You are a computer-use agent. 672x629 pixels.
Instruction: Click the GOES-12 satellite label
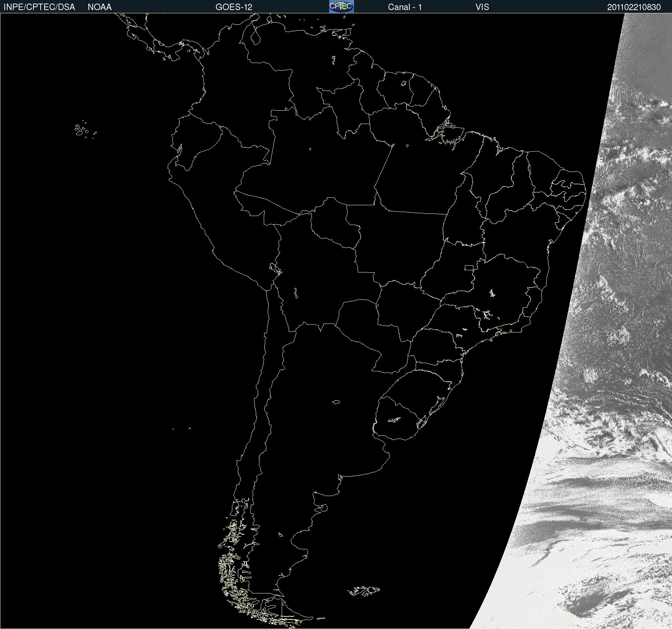(234, 7)
